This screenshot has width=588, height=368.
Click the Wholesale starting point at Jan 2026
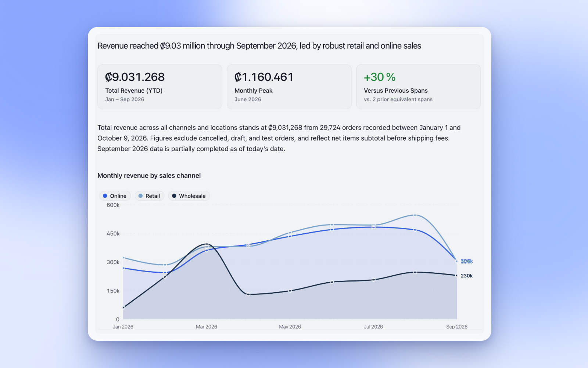pyautogui.click(x=123, y=307)
